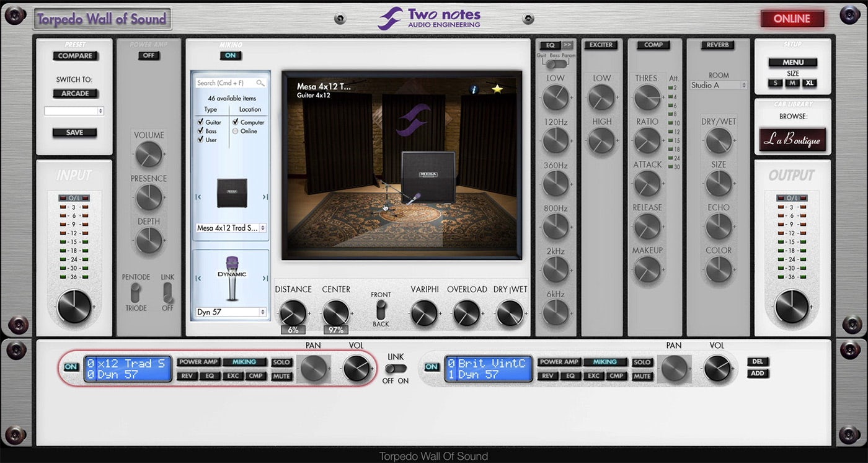Flip the Front/Back mic position switch
This screenshot has height=463, width=868.
point(381,308)
